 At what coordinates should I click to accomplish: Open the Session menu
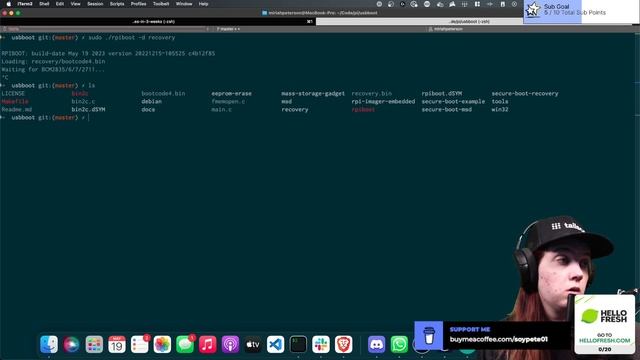point(95,4)
